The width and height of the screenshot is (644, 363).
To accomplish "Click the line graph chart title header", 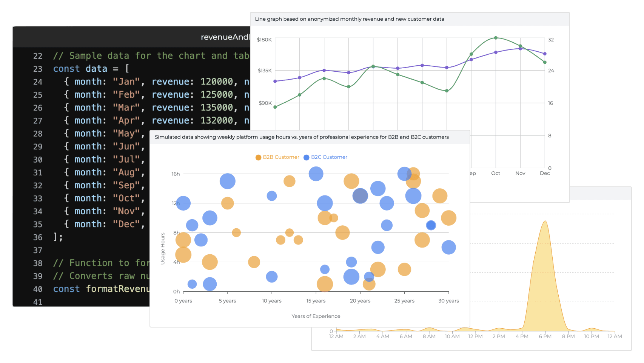I will pos(349,19).
